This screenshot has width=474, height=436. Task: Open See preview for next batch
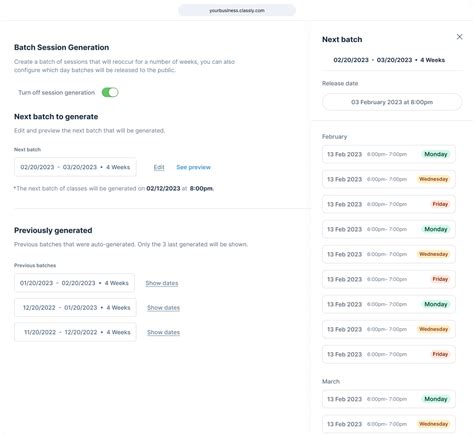[x=193, y=167]
